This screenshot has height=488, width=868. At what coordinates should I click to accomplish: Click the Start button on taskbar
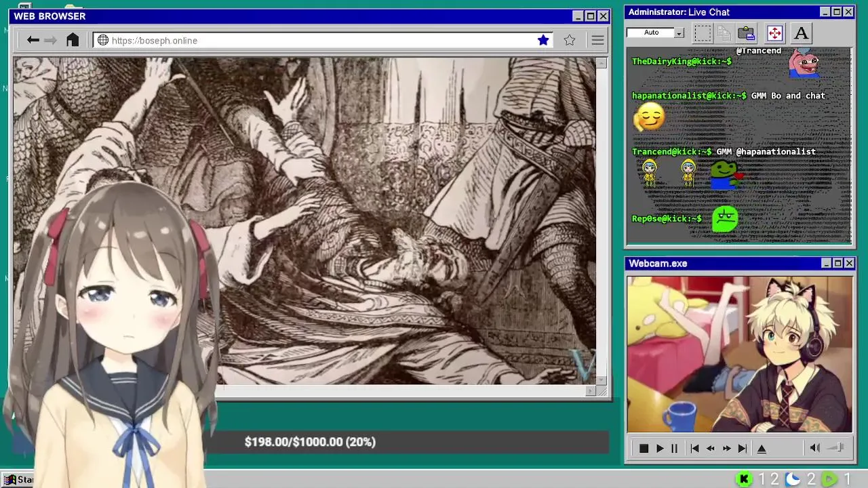click(x=18, y=479)
